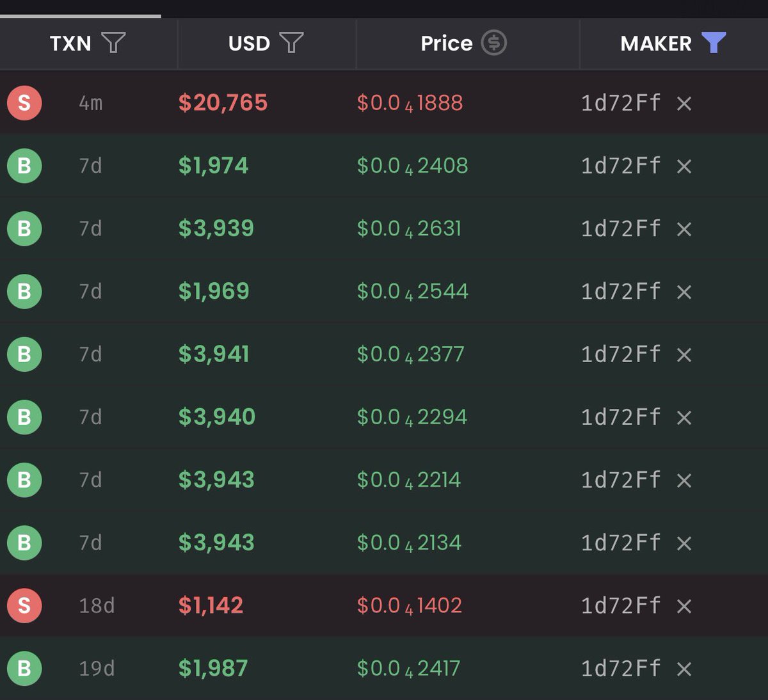Click the red S badge on $20,765 row
The height and width of the screenshot is (700, 768).
pyautogui.click(x=24, y=102)
